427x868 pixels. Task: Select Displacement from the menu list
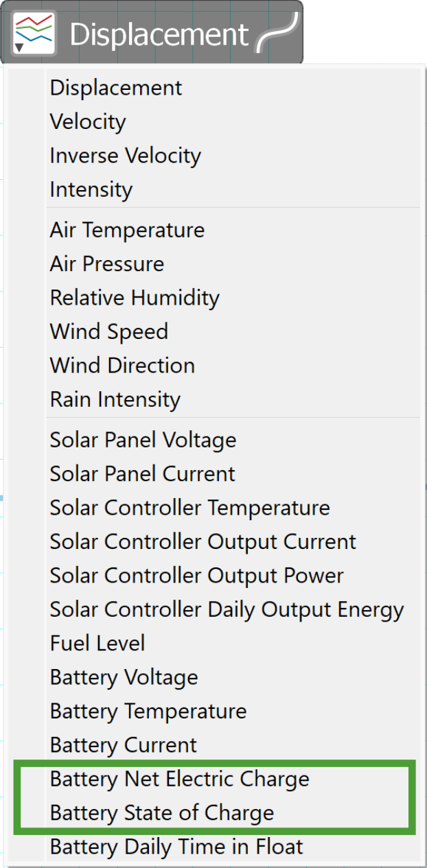click(233, 88)
